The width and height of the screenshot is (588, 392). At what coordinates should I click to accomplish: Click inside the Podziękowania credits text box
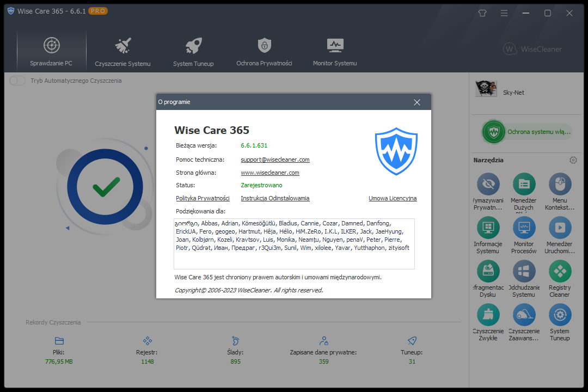pyautogui.click(x=294, y=244)
